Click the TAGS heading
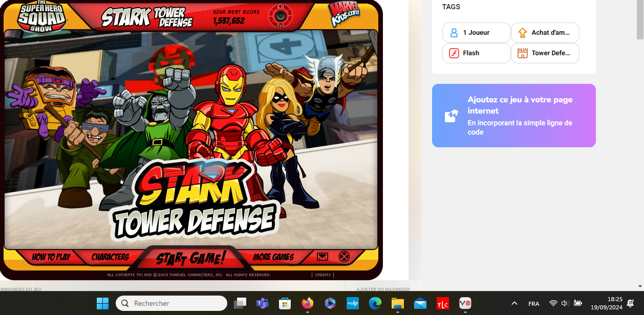Viewport: 644px width, 315px height. [451, 7]
